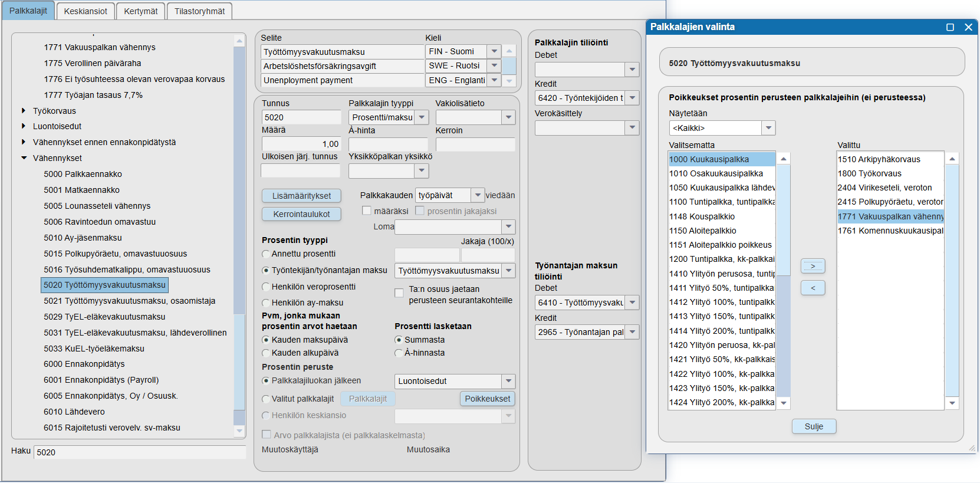Click the Tunnus field containing 5020
Viewport: 980px width, 483px height.
pos(301,117)
